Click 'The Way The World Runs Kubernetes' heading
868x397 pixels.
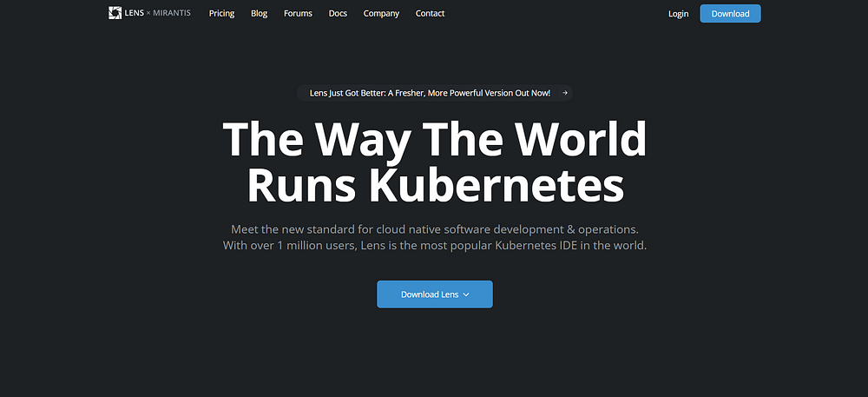tap(435, 162)
